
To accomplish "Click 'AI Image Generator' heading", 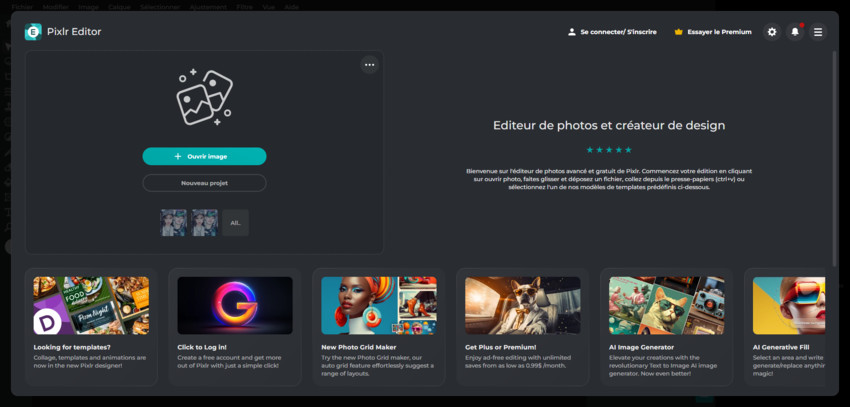I will (x=641, y=347).
